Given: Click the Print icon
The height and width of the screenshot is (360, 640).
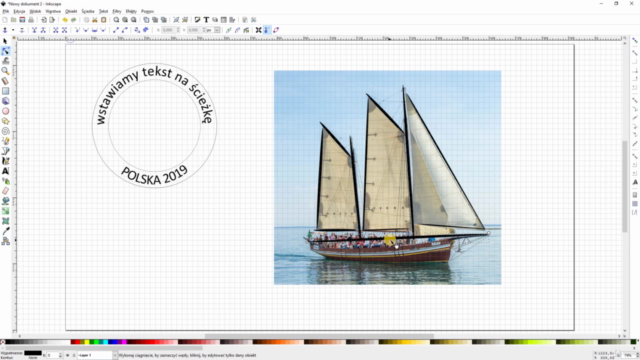Looking at the screenshot, I should (x=31, y=20).
